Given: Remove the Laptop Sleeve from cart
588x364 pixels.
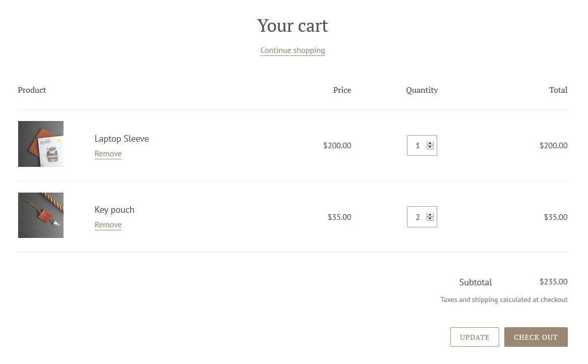Looking at the screenshot, I should [108, 154].
